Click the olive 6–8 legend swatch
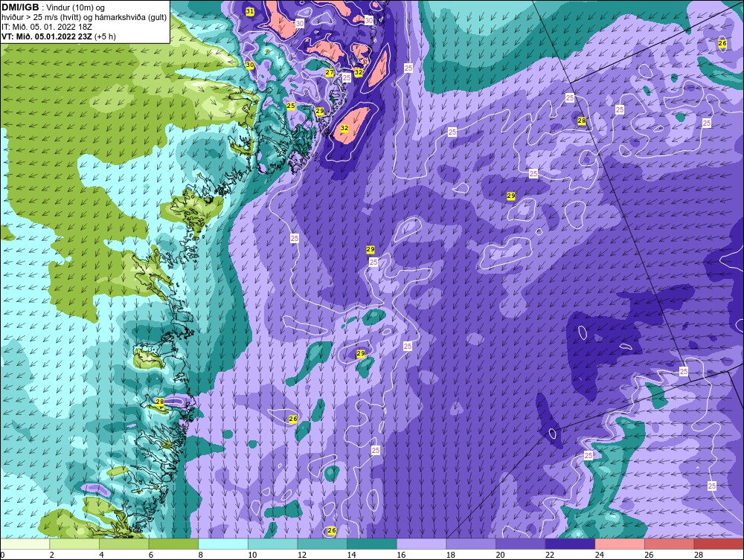The width and height of the screenshot is (744, 560). (173, 544)
